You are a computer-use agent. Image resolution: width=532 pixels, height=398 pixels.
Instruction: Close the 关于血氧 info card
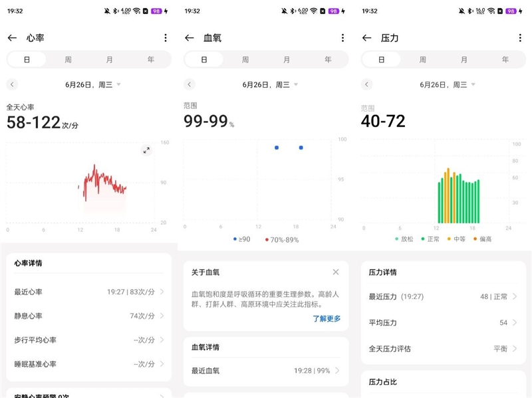point(336,272)
